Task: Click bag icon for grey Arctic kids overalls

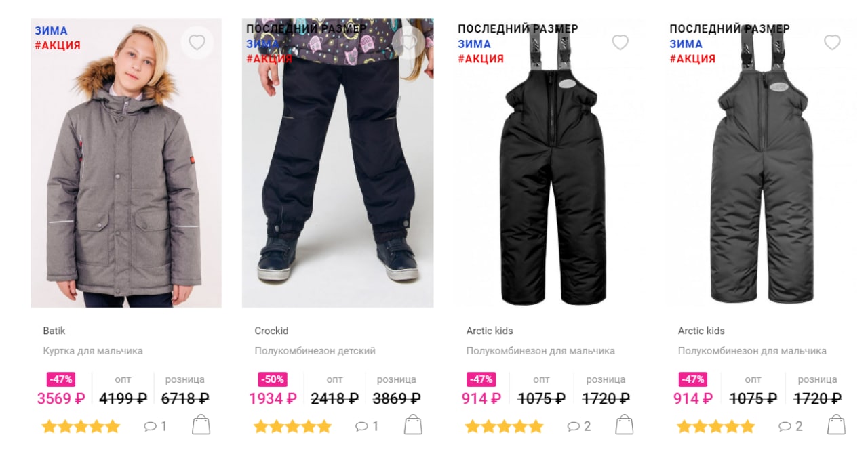Action: 836,425
